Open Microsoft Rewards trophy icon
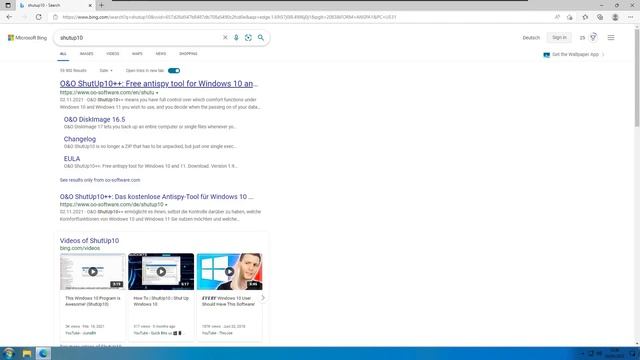Image resolution: width=640 pixels, height=360 pixels. 593,38
